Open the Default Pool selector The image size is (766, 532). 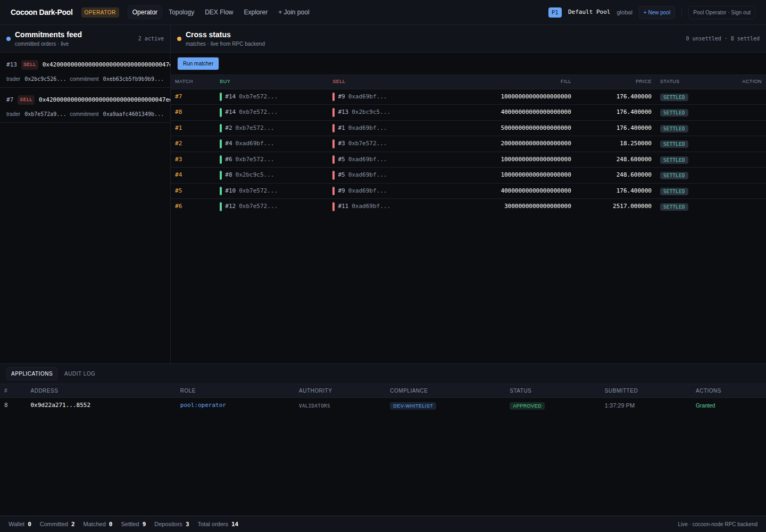589,12
